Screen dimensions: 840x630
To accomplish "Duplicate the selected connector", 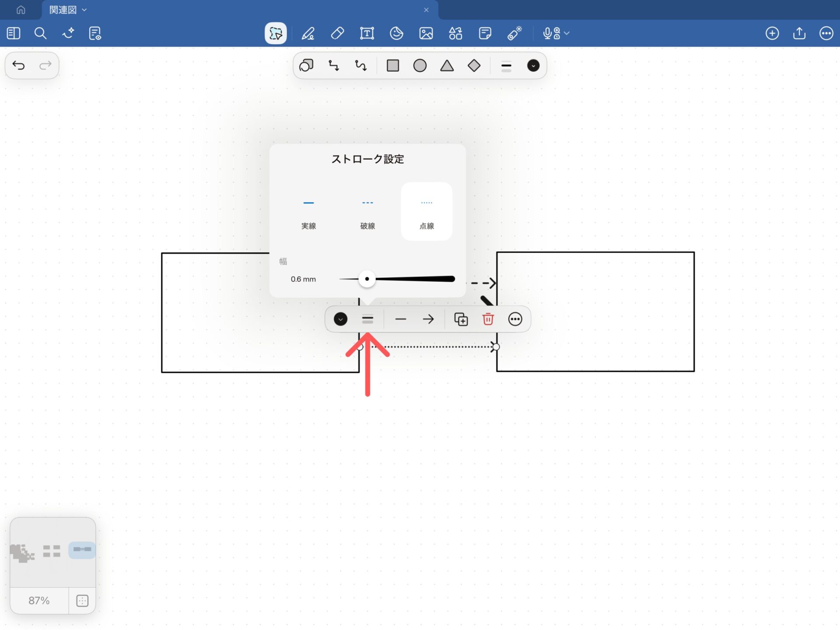I will tap(461, 319).
